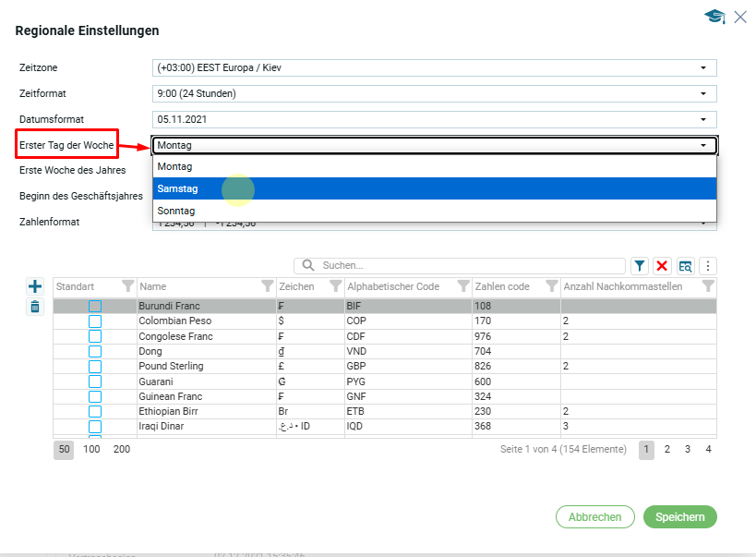This screenshot has width=756, height=557.
Task: Check the Standart box for Colombian Peso
Action: coord(95,321)
